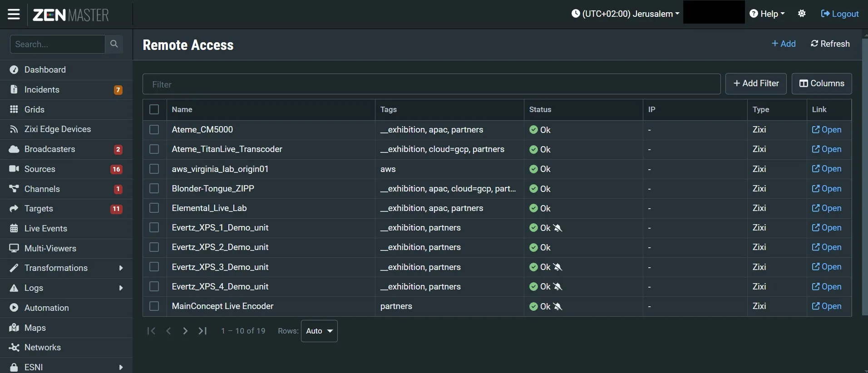Open the hamburger navigation menu
Screen dimensions: 868x373
point(14,15)
